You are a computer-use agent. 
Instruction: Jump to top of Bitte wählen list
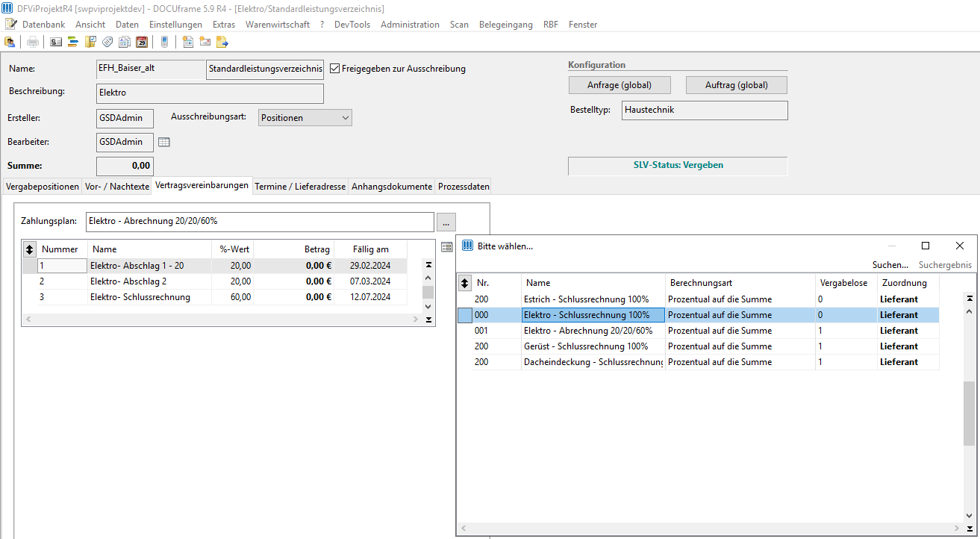coord(969,299)
